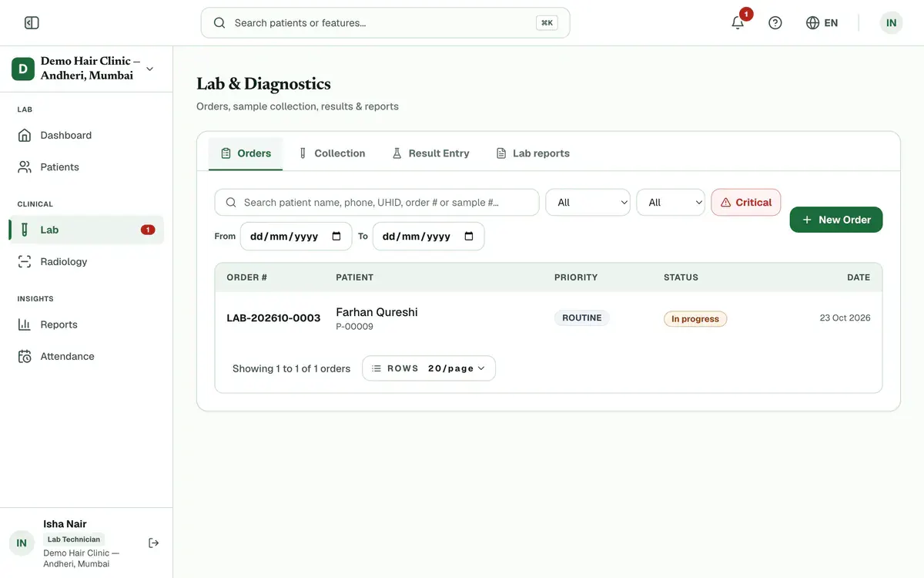
Task: Click New Order button
Action: [x=836, y=220]
